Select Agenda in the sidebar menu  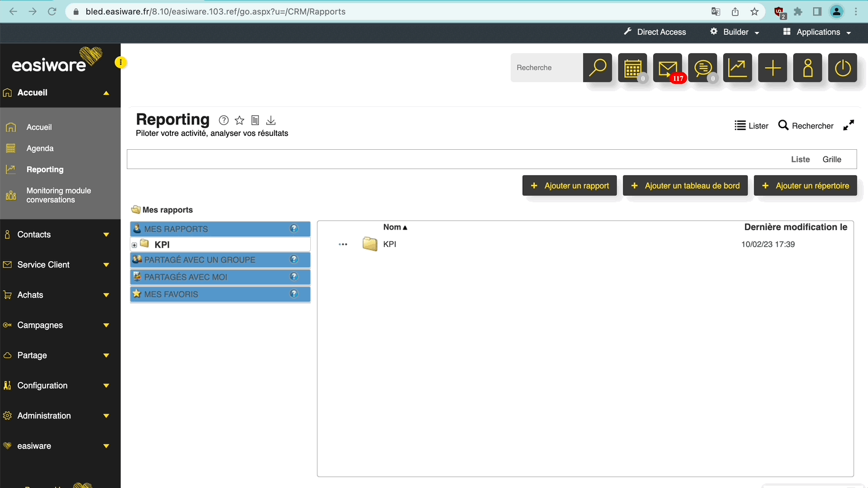[x=40, y=148]
